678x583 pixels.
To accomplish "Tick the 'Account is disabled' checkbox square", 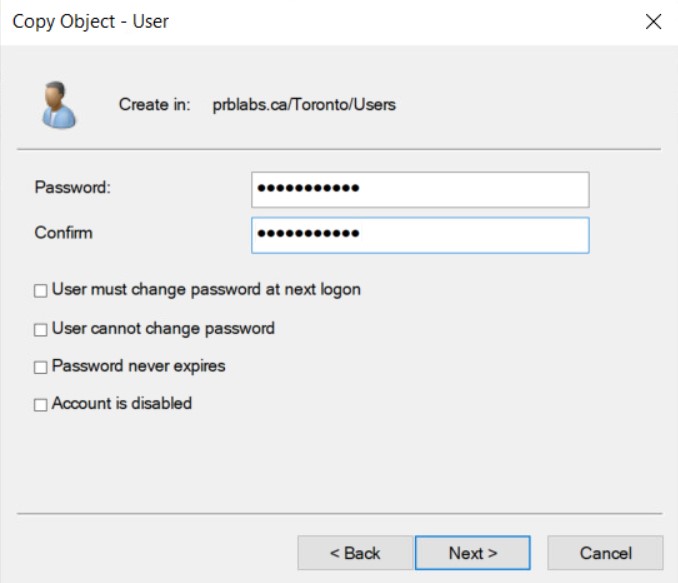I will click(x=41, y=405).
